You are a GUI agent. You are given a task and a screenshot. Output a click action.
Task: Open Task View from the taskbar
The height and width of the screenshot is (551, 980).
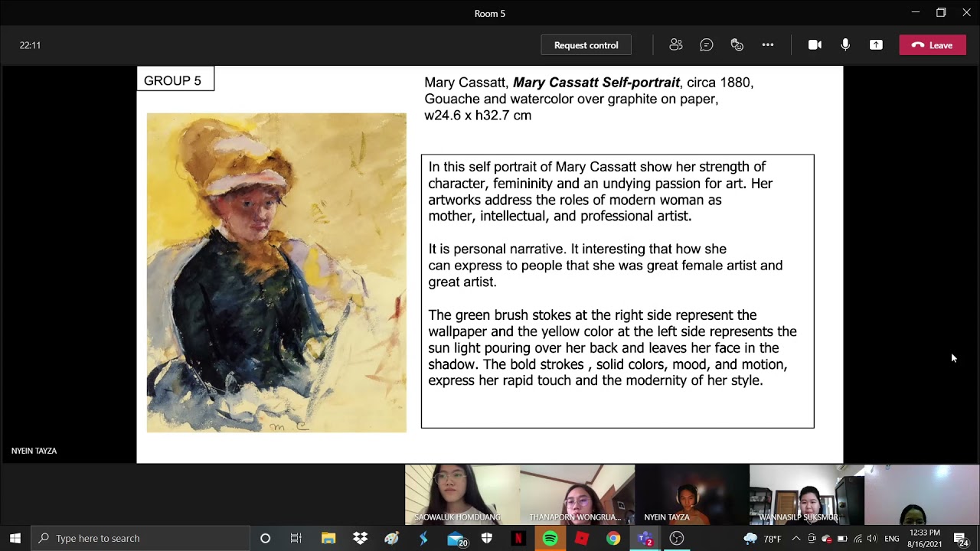coord(296,538)
